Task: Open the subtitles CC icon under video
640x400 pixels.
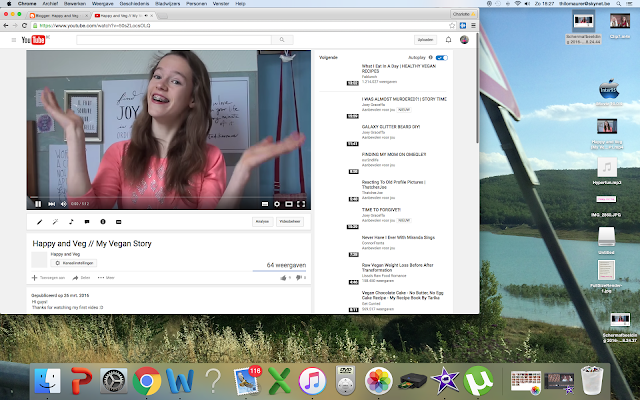Action: coord(119,222)
